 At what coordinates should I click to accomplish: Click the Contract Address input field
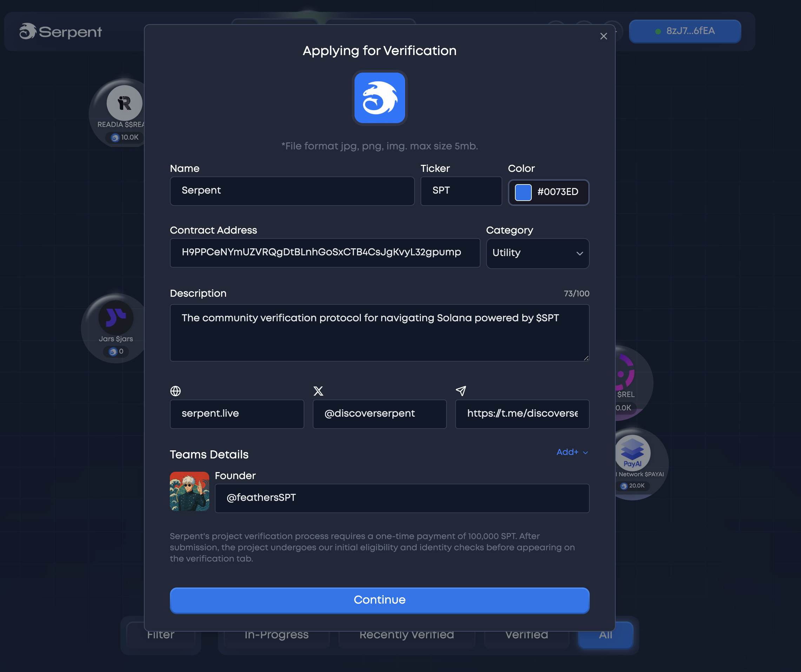324,253
